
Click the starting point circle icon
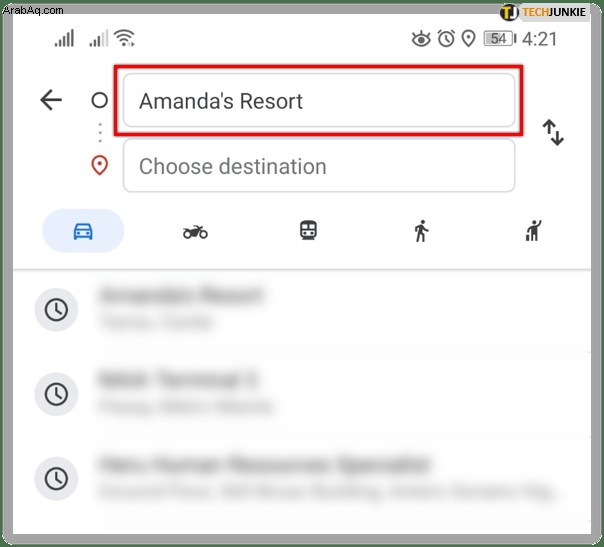coord(99,101)
